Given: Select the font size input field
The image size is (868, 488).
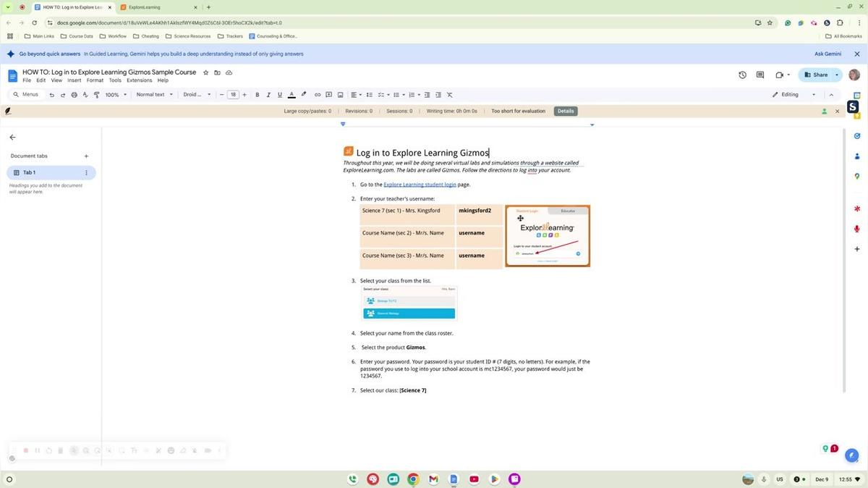Looking at the screenshot, I should [233, 94].
